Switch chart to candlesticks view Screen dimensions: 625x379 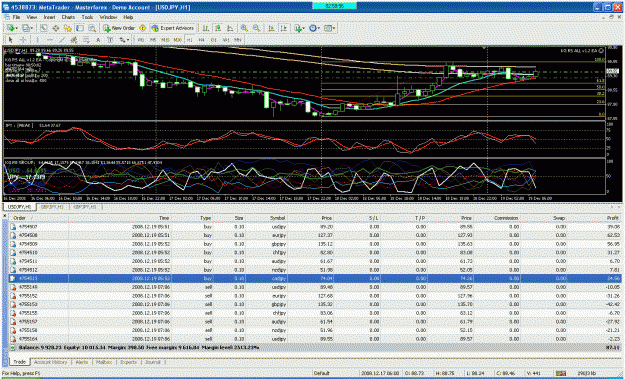coord(218,28)
